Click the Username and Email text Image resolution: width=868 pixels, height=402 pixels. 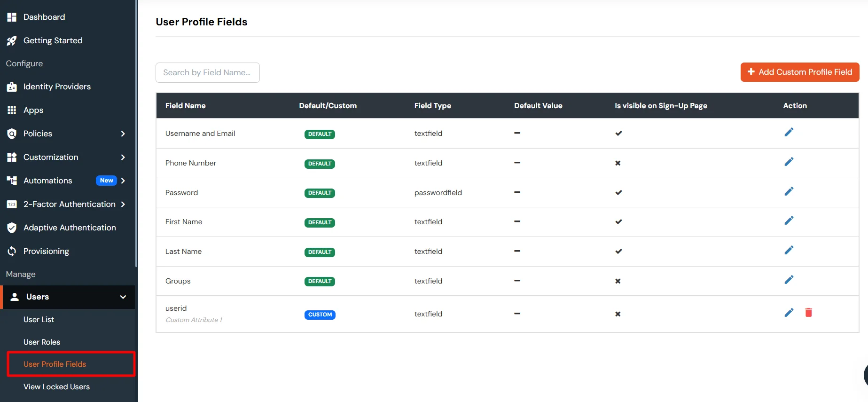(200, 134)
